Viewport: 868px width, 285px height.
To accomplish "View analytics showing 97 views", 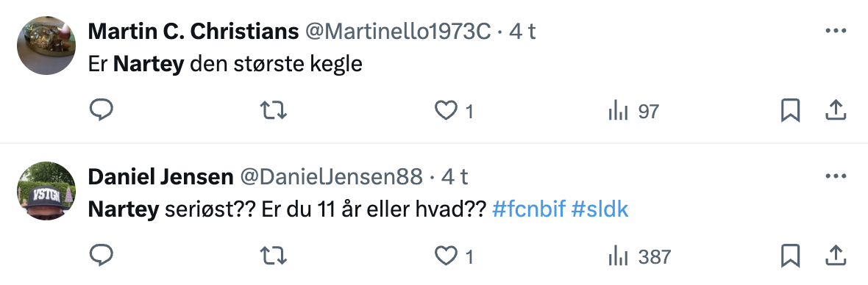I will click(x=633, y=112).
